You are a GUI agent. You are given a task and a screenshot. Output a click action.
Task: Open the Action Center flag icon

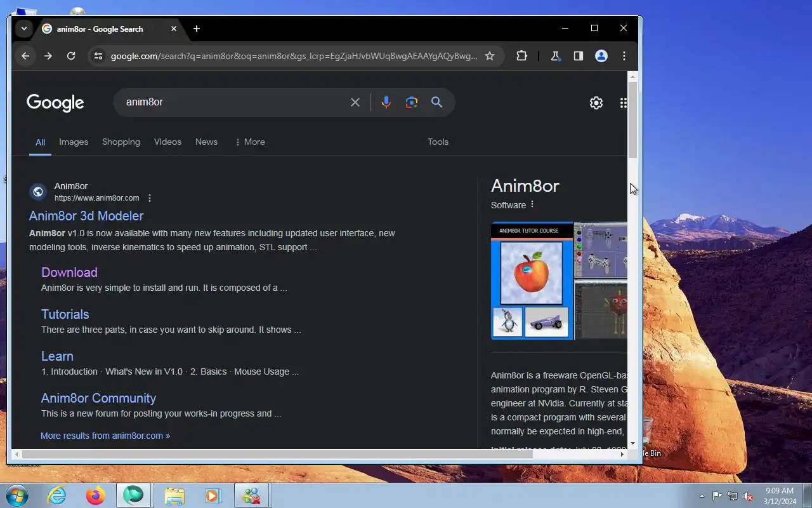pyautogui.click(x=717, y=496)
